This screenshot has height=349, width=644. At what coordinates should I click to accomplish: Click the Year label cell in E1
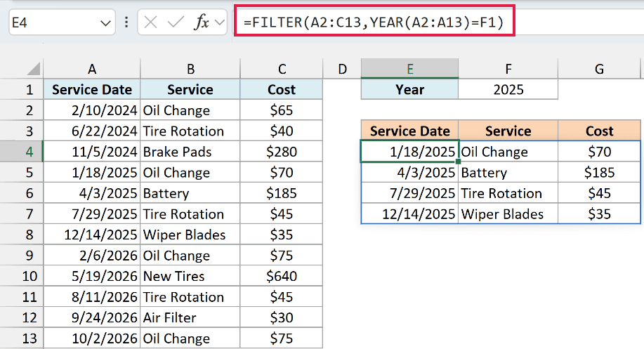point(410,89)
